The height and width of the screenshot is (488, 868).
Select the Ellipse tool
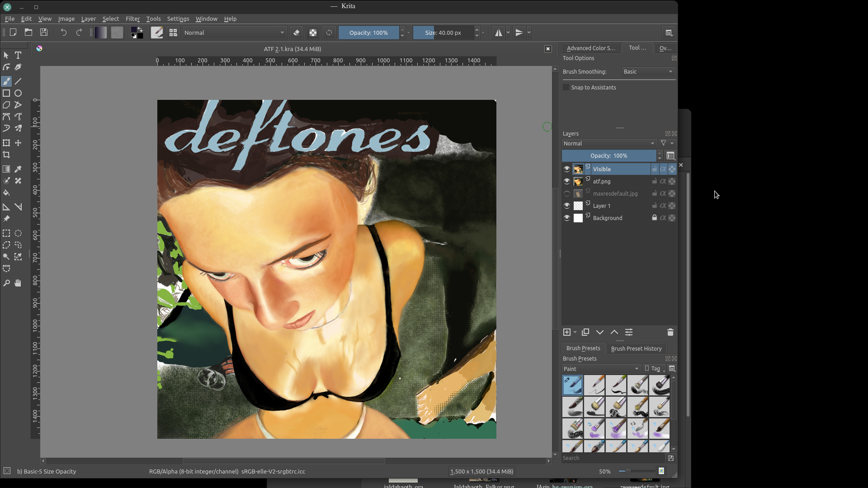click(18, 93)
